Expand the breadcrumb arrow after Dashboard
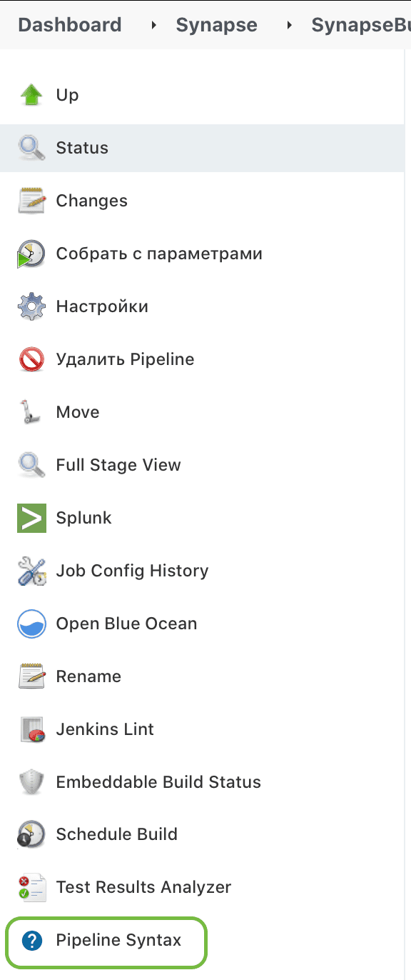Image resolution: width=411 pixels, height=980 pixels. point(153,24)
